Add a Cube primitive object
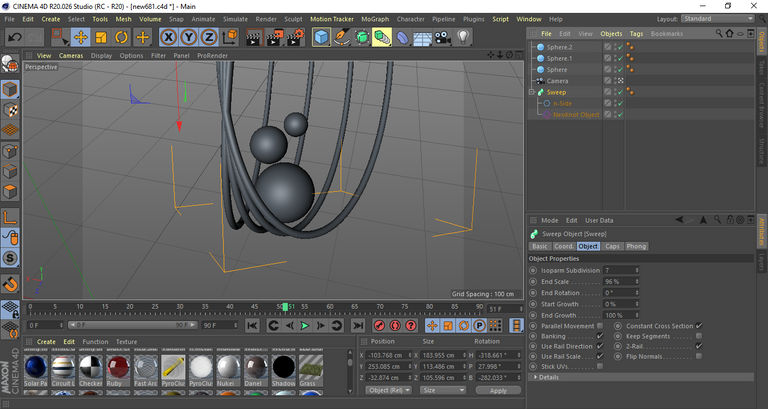 click(321, 37)
